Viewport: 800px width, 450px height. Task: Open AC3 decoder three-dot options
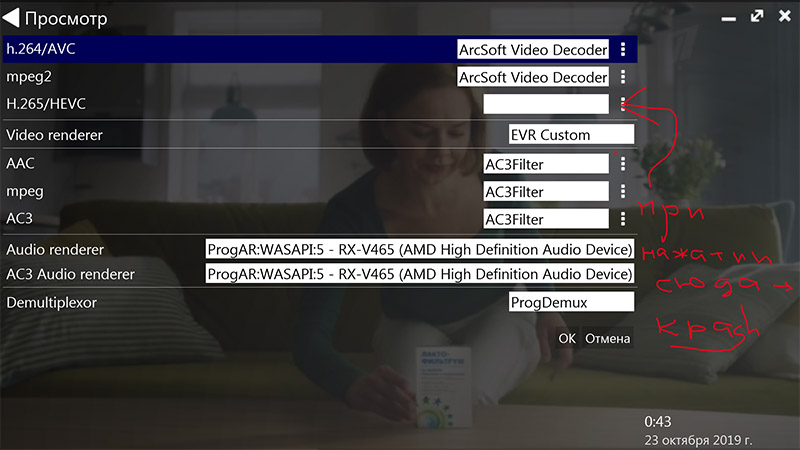tap(623, 218)
